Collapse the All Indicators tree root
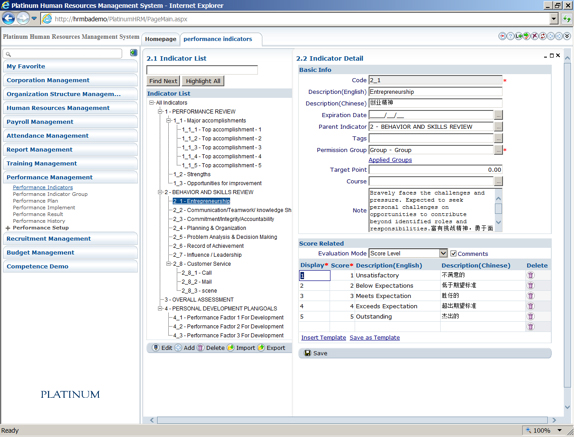Screen dimensions: 574x437 151,103
